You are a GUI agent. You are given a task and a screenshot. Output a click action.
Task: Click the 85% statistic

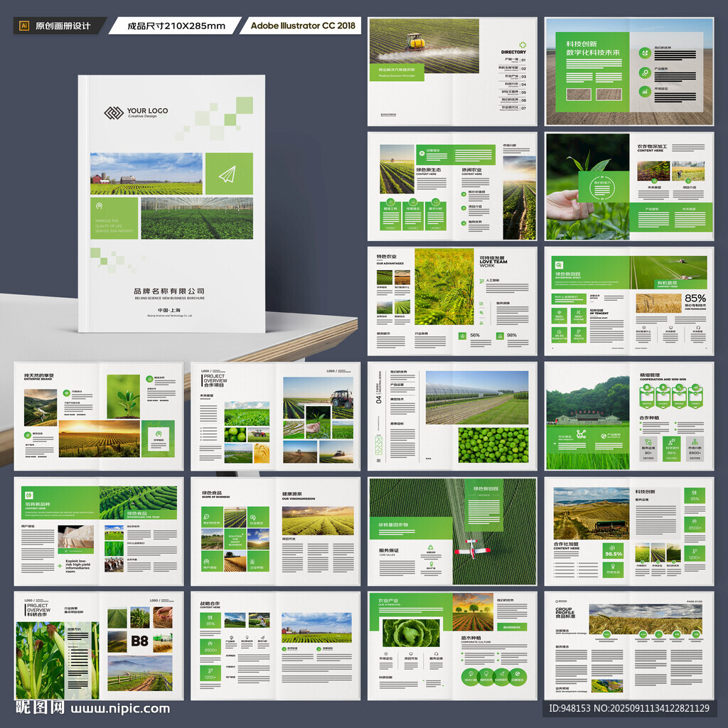[x=695, y=298]
